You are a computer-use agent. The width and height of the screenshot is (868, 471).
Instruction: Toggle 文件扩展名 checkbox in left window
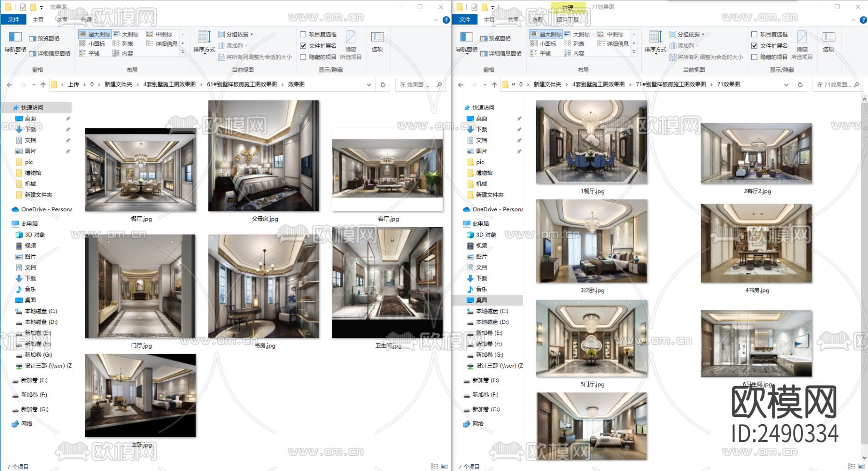(303, 46)
